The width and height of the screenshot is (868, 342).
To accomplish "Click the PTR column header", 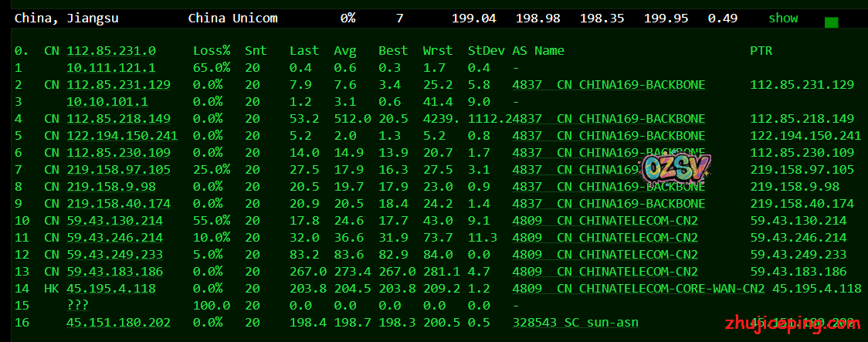I will pyautogui.click(x=761, y=51).
